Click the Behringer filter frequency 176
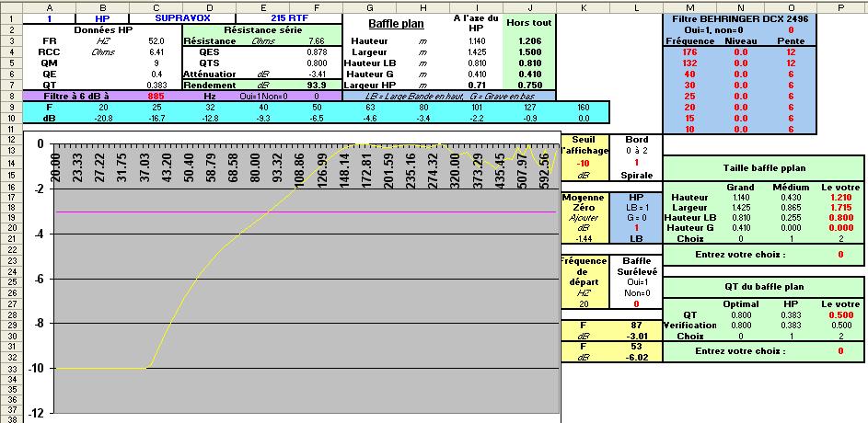 pyautogui.click(x=689, y=52)
